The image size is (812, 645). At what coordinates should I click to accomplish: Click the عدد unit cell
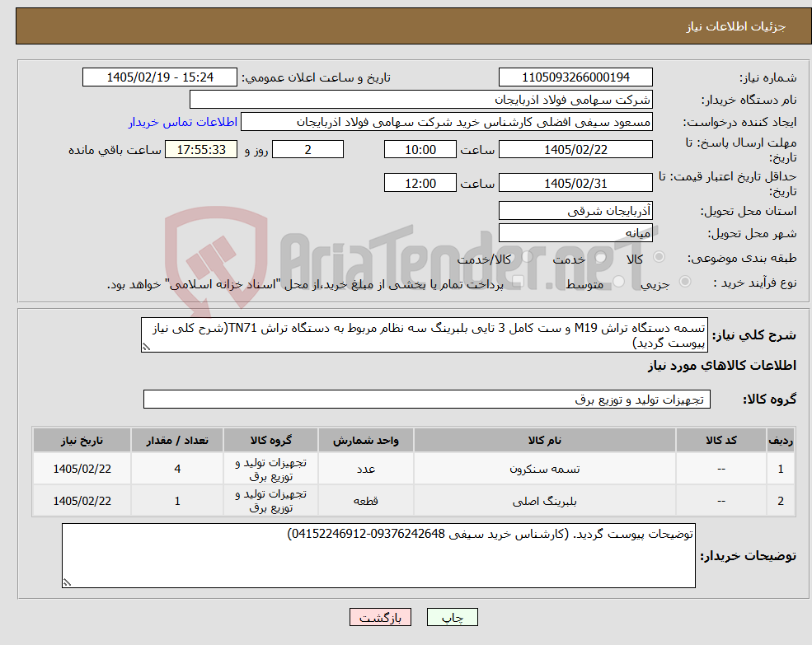[366, 469]
